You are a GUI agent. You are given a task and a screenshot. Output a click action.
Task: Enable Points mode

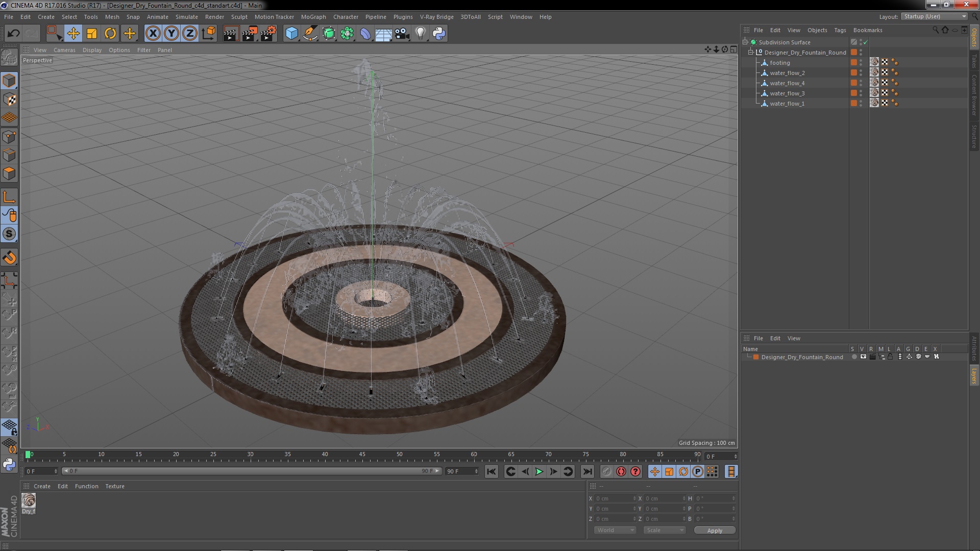tap(9, 136)
